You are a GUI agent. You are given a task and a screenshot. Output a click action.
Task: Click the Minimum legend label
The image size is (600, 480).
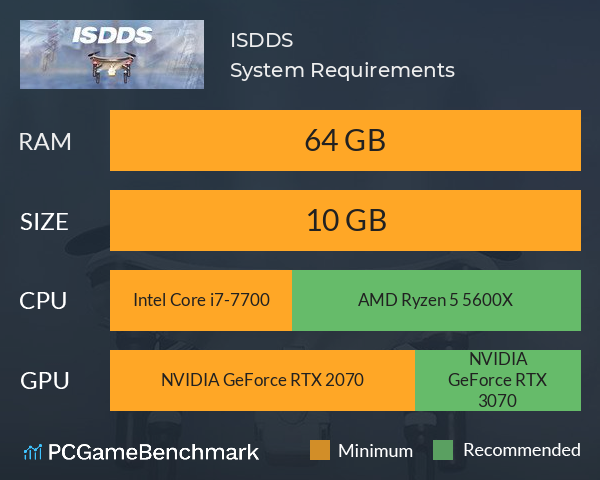tap(375, 451)
